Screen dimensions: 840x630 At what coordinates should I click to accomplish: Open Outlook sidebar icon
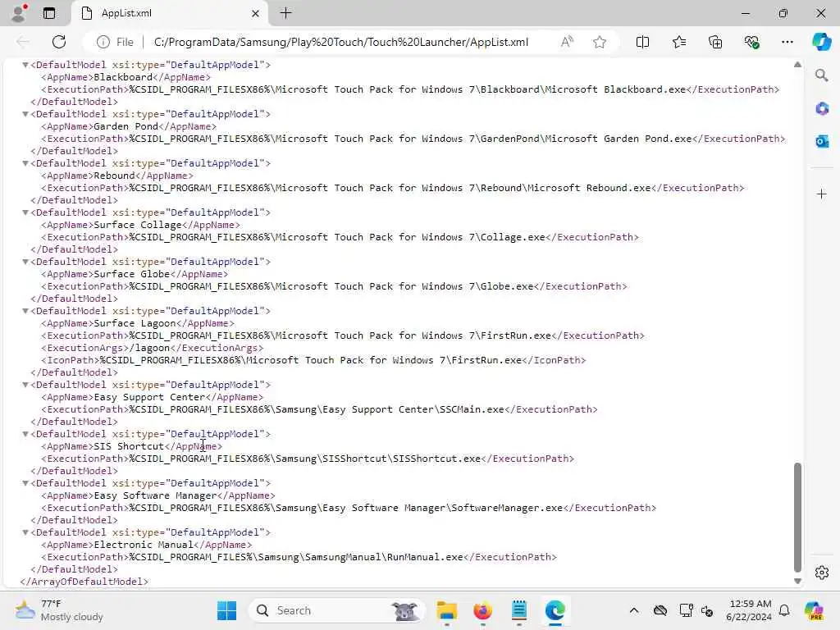822,141
